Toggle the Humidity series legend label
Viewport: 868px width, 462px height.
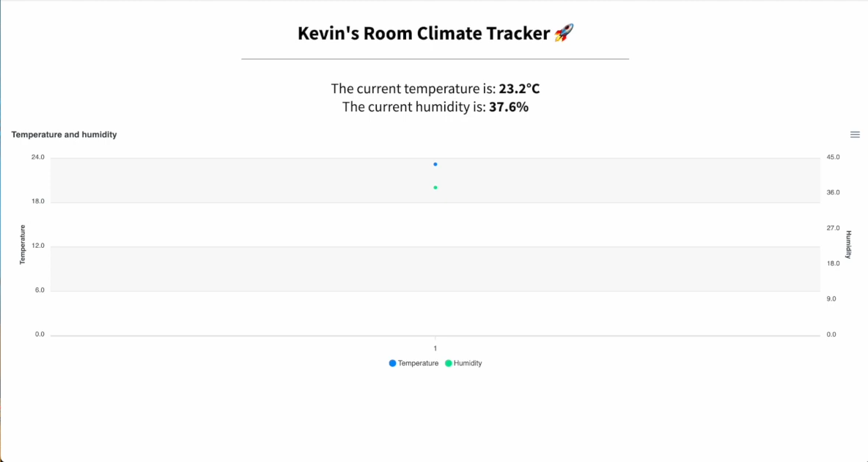click(x=468, y=363)
